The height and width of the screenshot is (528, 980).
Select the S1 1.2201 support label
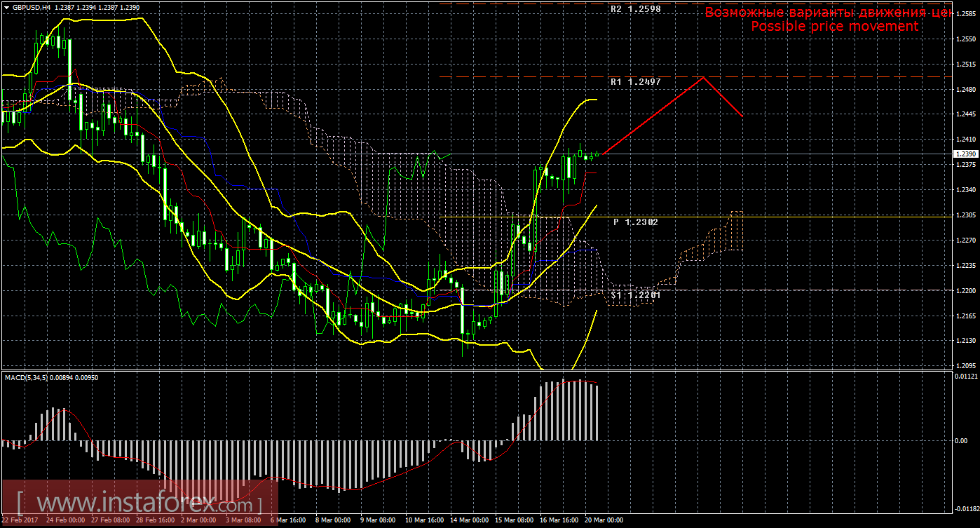[635, 295]
